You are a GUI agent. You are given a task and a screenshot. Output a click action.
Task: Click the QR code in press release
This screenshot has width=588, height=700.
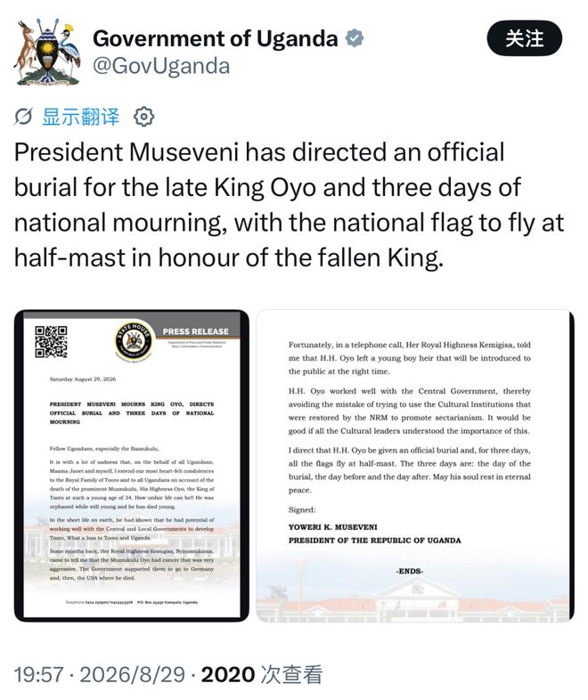tap(52, 341)
